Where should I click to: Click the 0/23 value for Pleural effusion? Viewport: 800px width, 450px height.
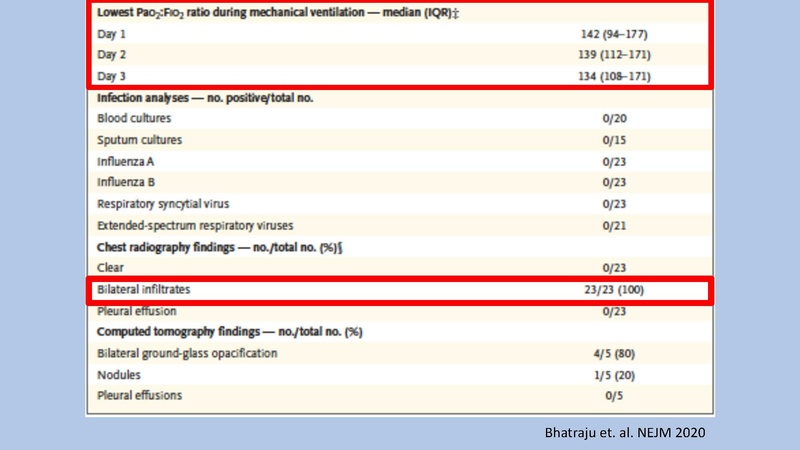click(614, 311)
